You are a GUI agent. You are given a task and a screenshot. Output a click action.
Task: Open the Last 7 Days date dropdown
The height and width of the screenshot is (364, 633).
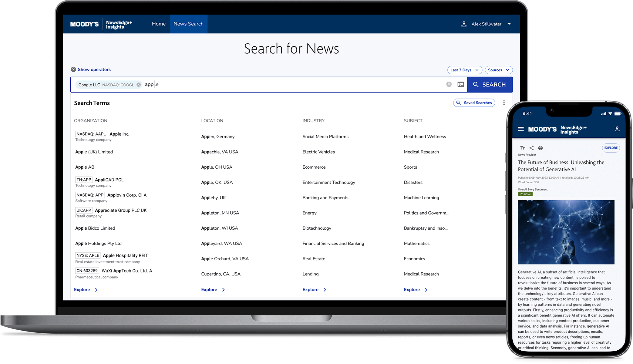click(x=464, y=70)
